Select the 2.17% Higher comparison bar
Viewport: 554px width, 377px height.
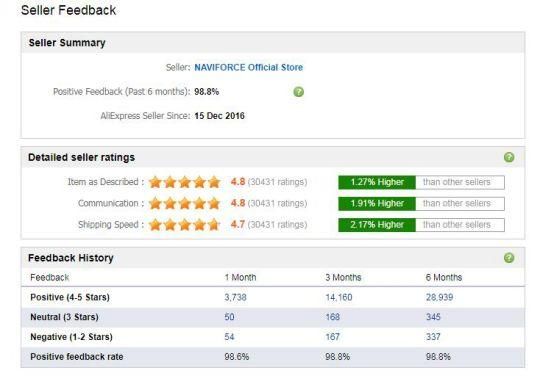tap(377, 225)
